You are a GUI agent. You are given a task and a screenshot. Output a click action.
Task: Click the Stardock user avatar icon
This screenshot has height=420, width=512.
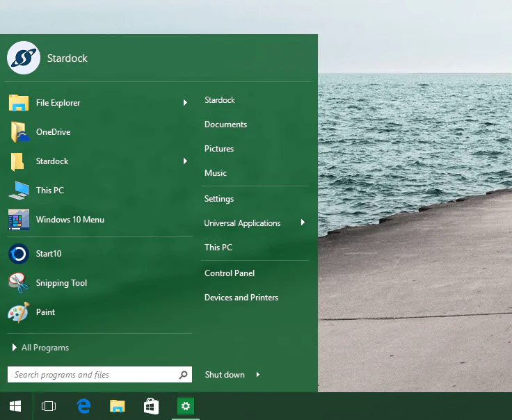tap(24, 58)
